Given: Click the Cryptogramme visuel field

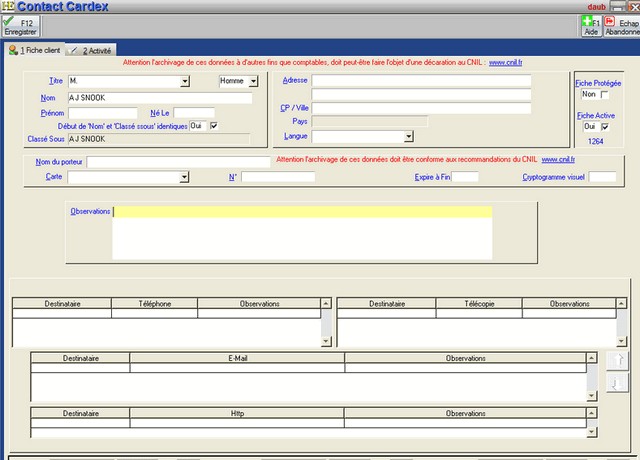Looking at the screenshot, I should (602, 177).
